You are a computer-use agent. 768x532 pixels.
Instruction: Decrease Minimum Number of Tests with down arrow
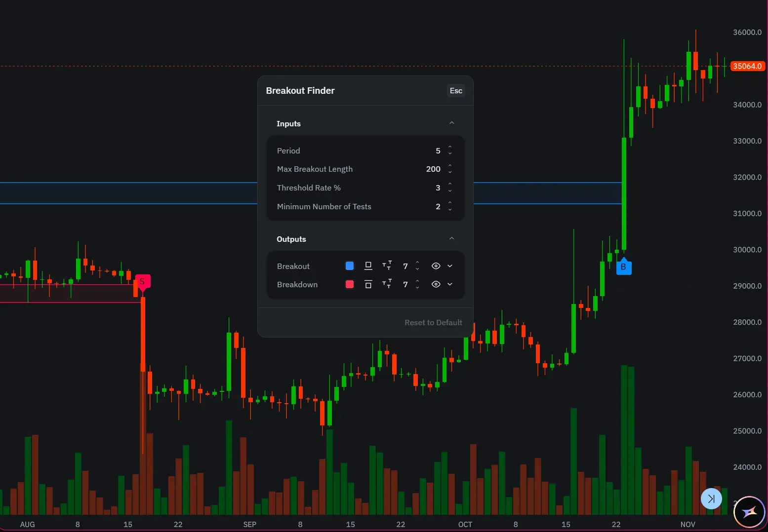(x=450, y=210)
